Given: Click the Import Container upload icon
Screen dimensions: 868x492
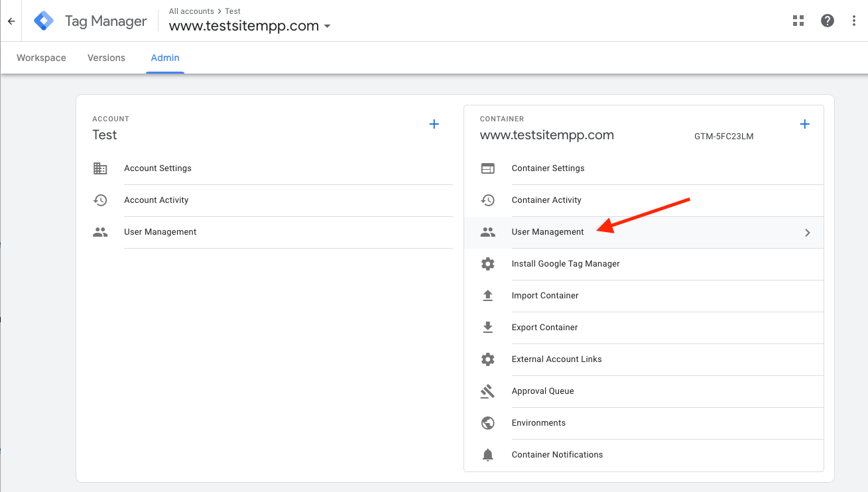Looking at the screenshot, I should point(488,296).
